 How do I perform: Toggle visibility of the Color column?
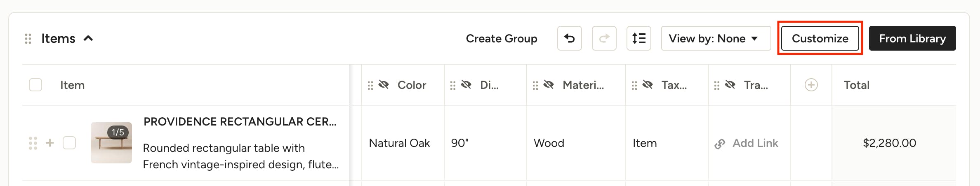tap(384, 85)
